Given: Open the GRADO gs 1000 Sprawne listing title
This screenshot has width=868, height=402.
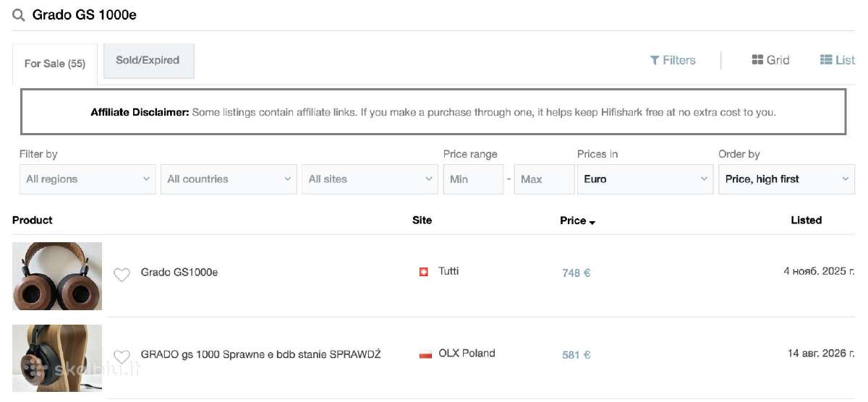Looking at the screenshot, I should (260, 354).
